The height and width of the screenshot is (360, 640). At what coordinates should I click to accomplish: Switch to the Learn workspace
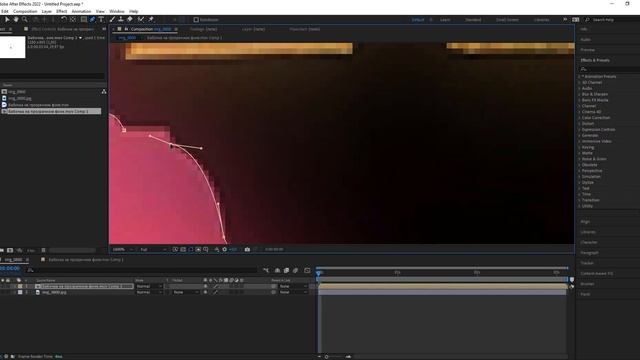point(445,20)
